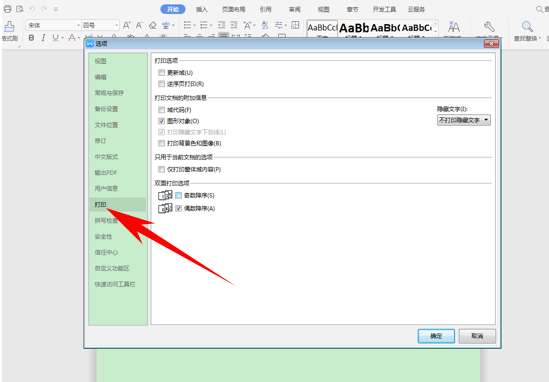The width and height of the screenshot is (549, 382).
Task: Click the Underline icon in ribbon
Action: [x=55, y=38]
